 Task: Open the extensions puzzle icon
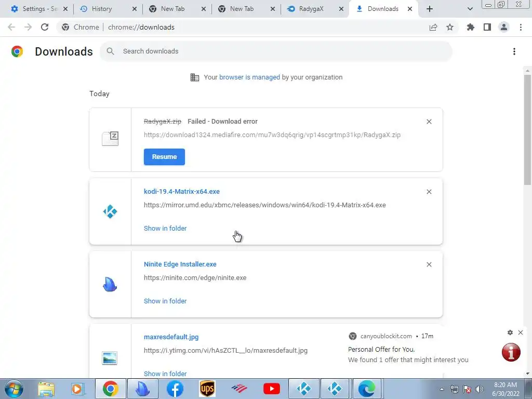click(471, 27)
